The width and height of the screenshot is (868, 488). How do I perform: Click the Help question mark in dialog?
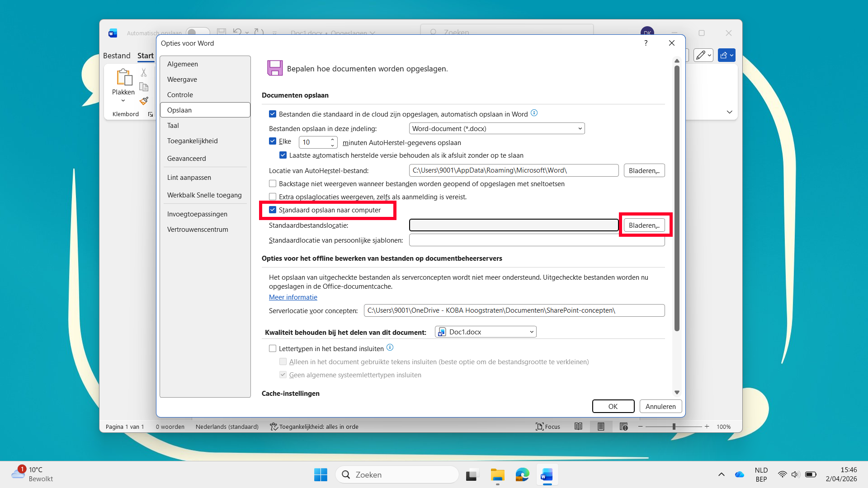click(646, 43)
